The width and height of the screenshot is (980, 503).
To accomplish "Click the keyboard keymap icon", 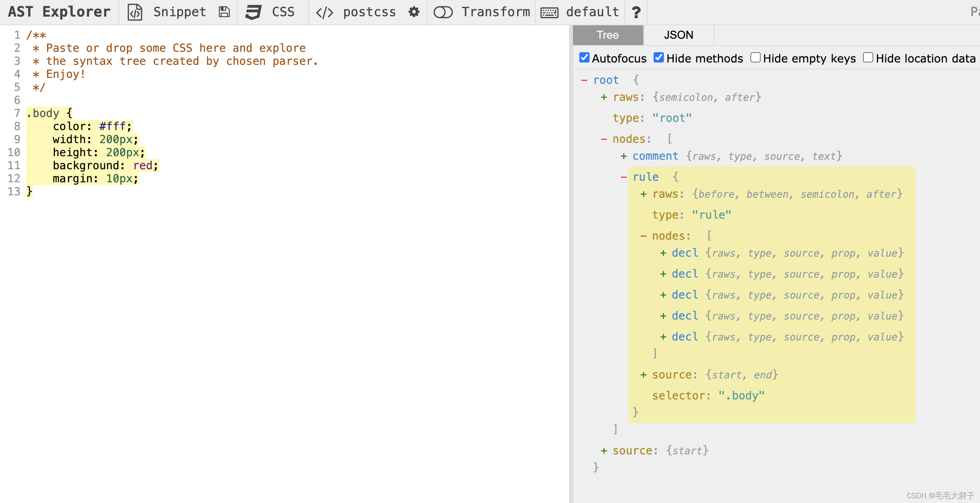I will coord(549,12).
